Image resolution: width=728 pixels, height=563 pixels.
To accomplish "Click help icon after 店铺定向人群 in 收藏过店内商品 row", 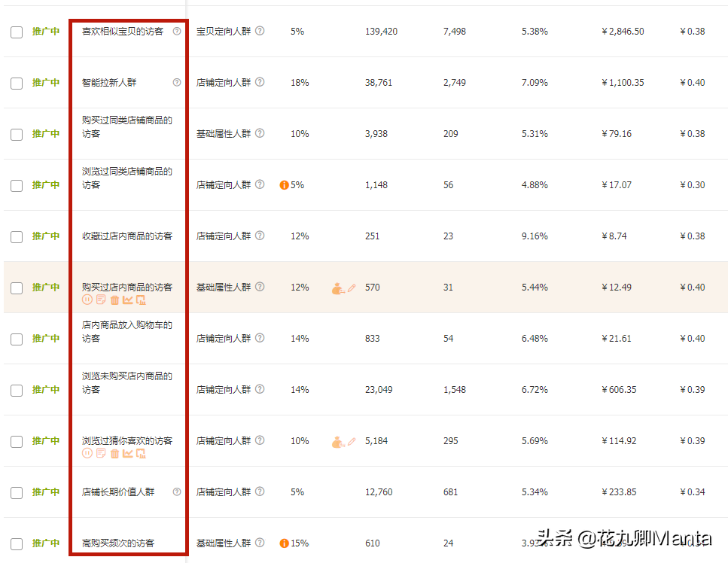I will point(260,236).
